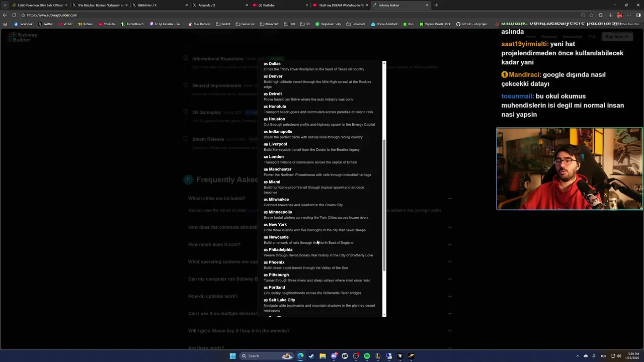Open the Minecraft bookmarks folder
Image resolution: width=644 pixels, height=362 pixels.
[x=269, y=24]
